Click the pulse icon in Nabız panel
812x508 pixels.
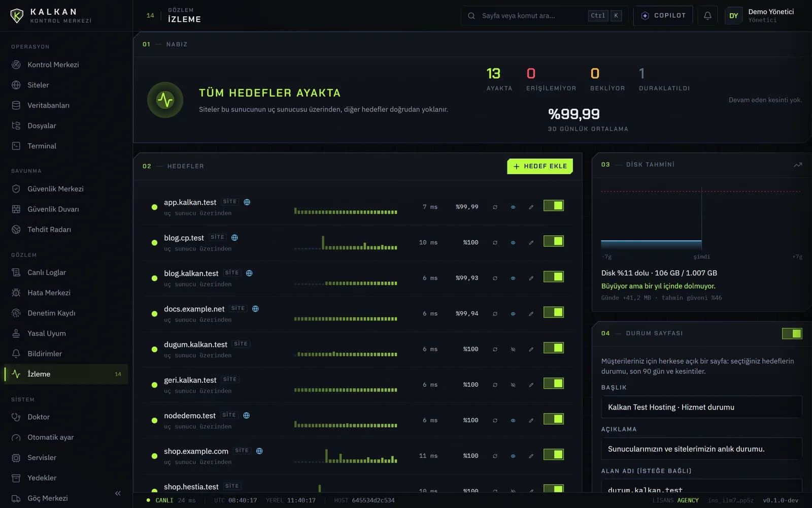[165, 100]
